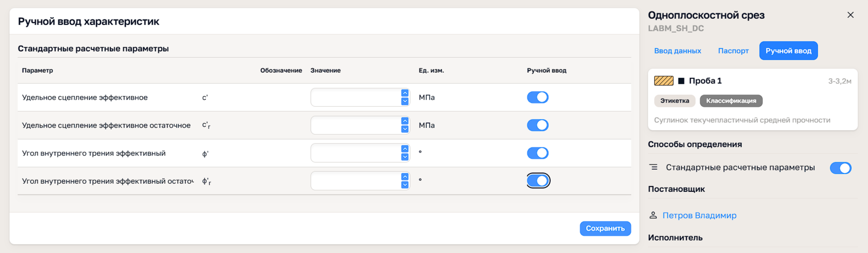Click the hatched soil pattern icon
Screen dimensions: 868x253
point(663,81)
